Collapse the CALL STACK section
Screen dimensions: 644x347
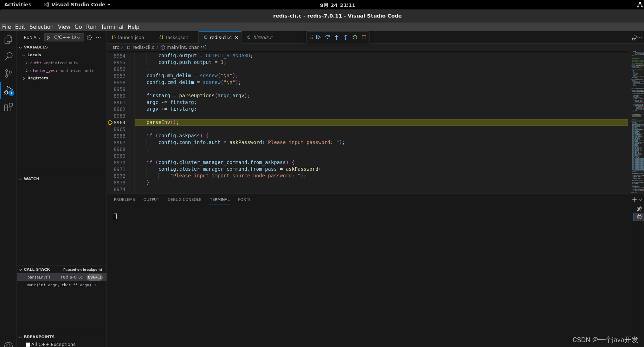pos(20,270)
